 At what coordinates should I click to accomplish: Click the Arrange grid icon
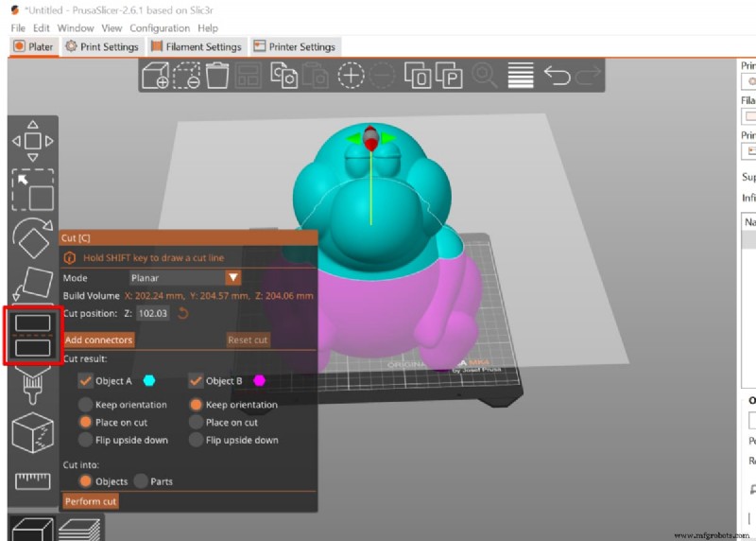click(x=249, y=76)
